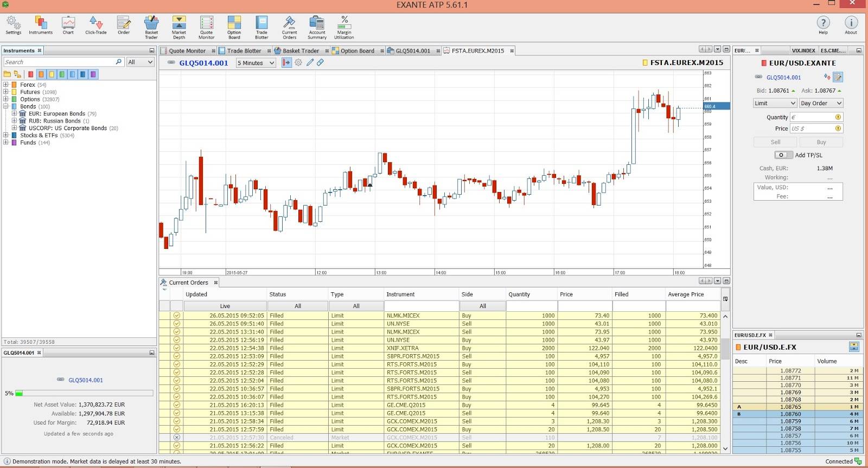Switch to the Quote Monitor tab
This screenshot has width=868, height=468.
tap(187, 51)
